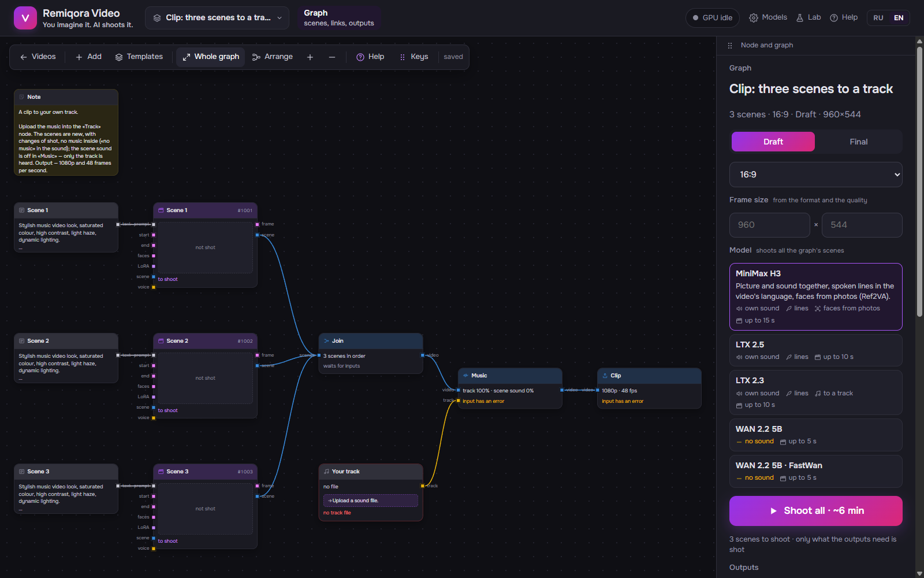This screenshot has height=578, width=924.
Task: Switch the language to EN
Action: (899, 18)
